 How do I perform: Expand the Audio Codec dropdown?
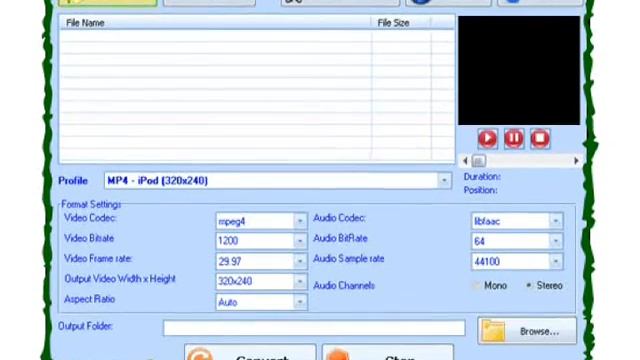(x=556, y=221)
